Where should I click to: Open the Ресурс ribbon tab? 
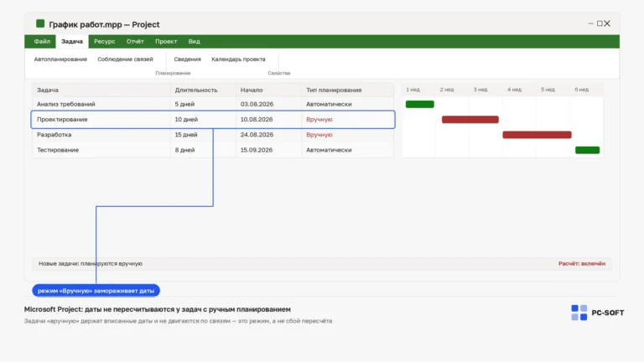coord(104,41)
